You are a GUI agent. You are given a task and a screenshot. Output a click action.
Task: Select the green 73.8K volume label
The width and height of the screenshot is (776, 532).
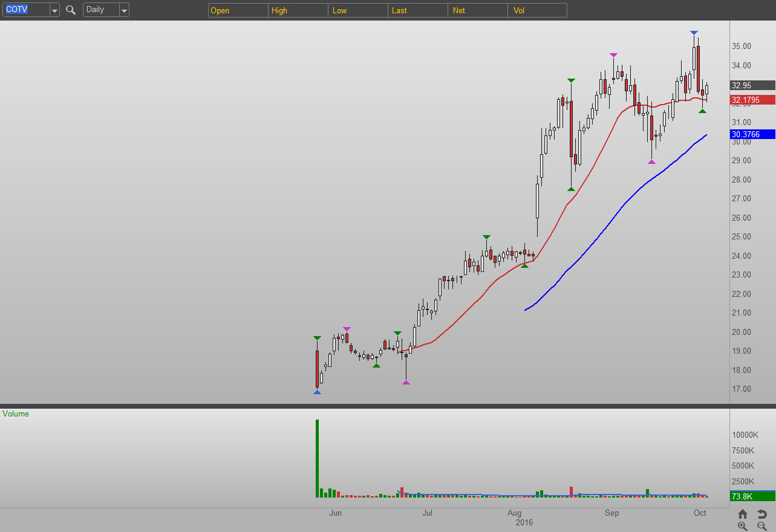click(x=752, y=496)
